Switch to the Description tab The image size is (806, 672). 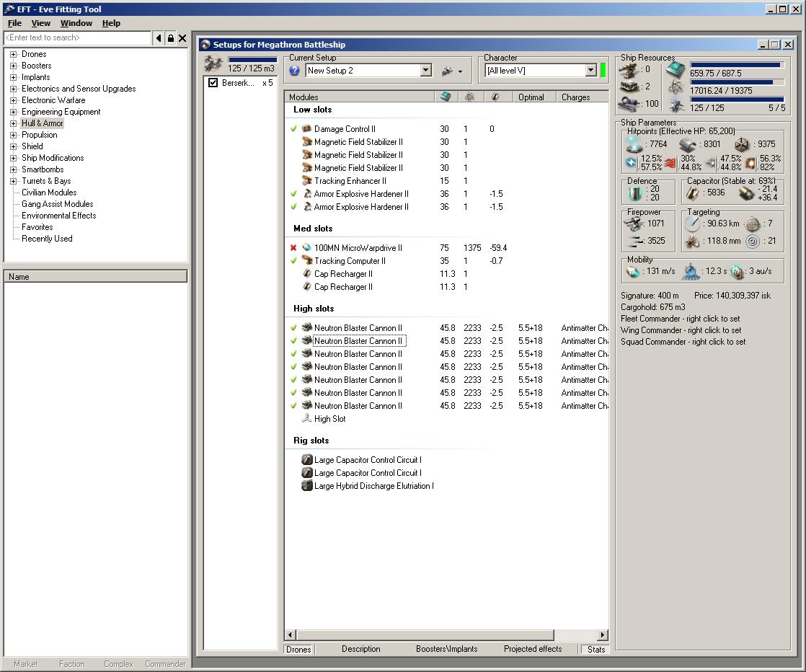361,650
